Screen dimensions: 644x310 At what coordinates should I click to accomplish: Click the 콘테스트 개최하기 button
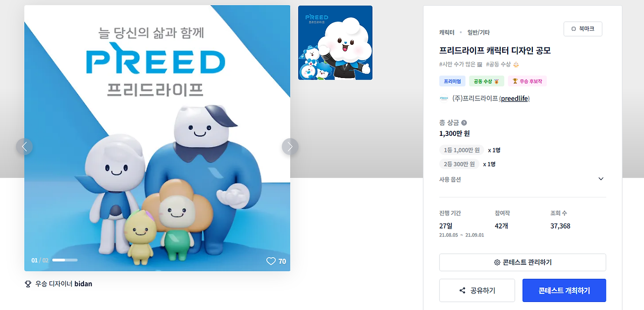point(564,290)
